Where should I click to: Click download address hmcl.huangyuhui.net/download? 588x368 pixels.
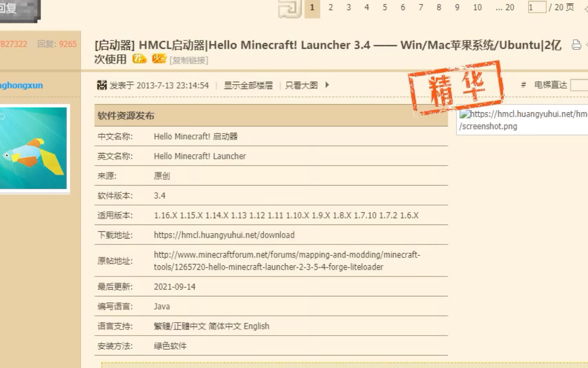click(224, 235)
